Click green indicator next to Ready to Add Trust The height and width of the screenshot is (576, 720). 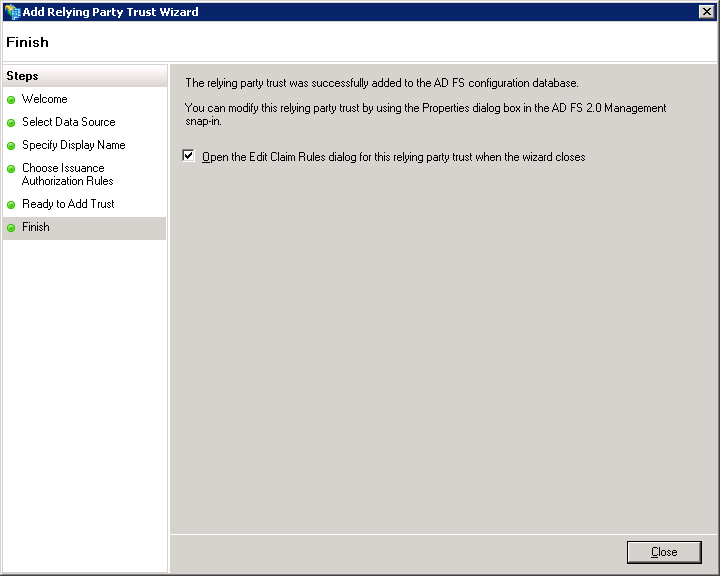coord(11,205)
